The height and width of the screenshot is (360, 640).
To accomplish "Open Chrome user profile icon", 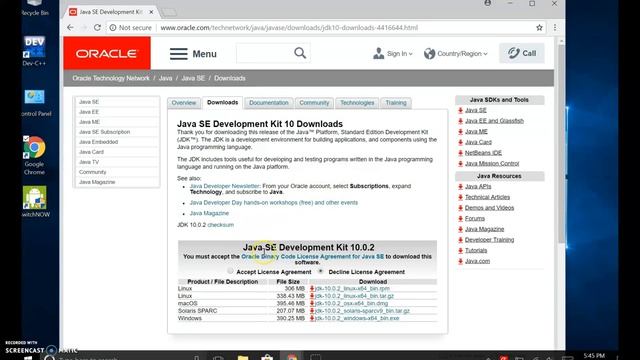I will [487, 3].
